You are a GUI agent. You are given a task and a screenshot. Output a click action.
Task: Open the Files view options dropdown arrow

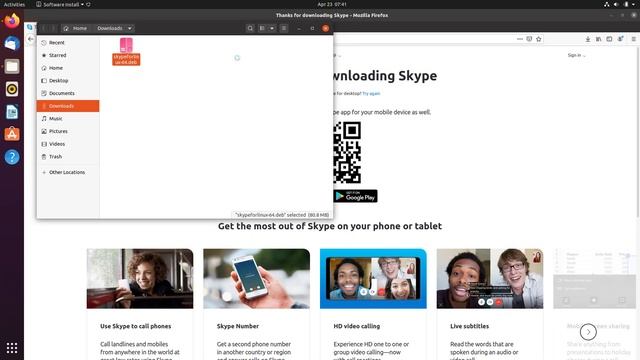(x=272, y=28)
